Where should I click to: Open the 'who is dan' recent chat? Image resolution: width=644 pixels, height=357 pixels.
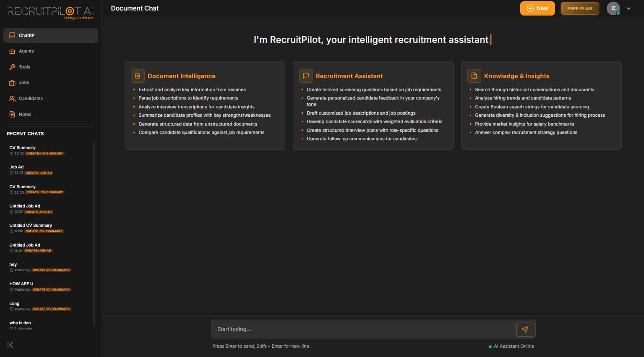[x=50, y=325]
